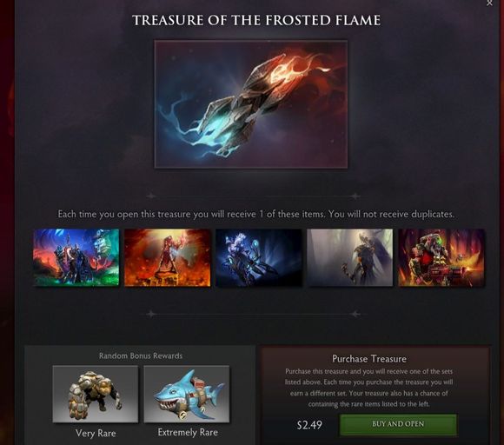Click the Treasure of the Frosted Flame title
This screenshot has width=504, height=445.
256,20
